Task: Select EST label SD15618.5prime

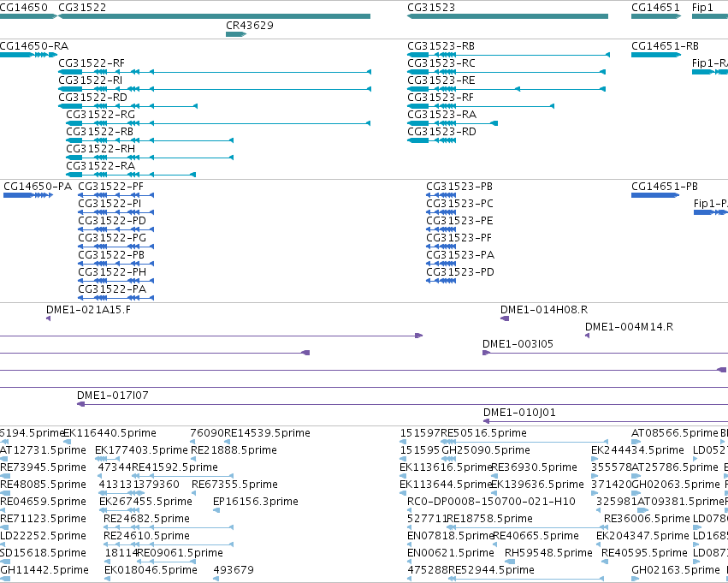Action: pos(43,553)
